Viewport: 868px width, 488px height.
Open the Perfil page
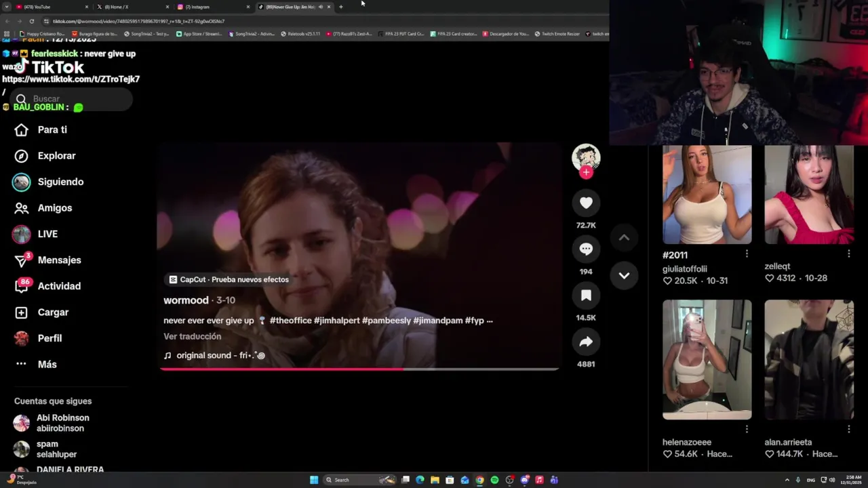point(39,338)
